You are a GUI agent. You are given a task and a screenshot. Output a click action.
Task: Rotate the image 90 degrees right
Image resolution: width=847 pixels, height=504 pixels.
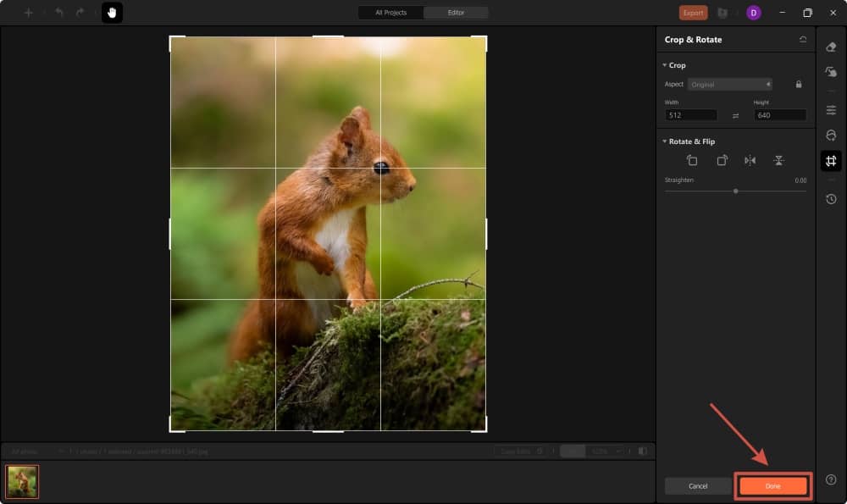(722, 160)
